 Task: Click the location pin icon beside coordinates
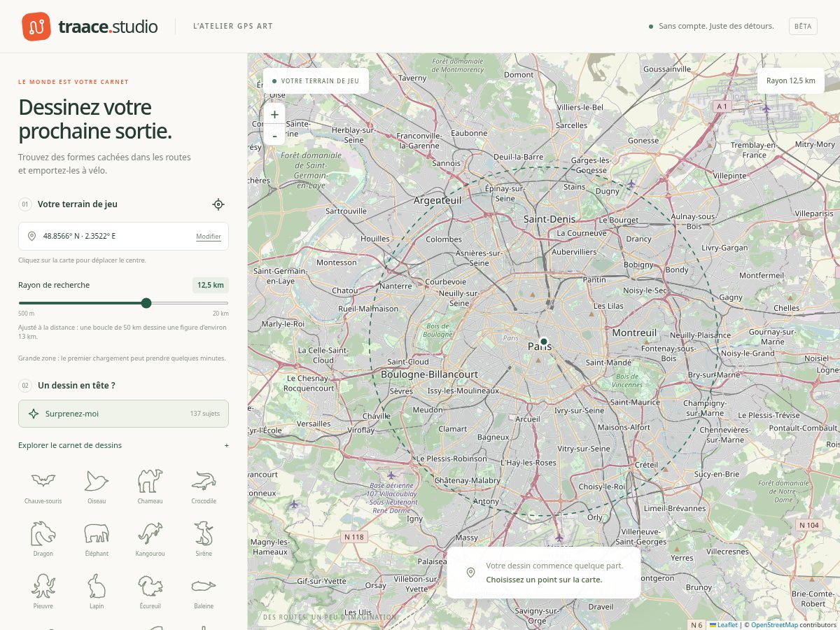pos(31,236)
